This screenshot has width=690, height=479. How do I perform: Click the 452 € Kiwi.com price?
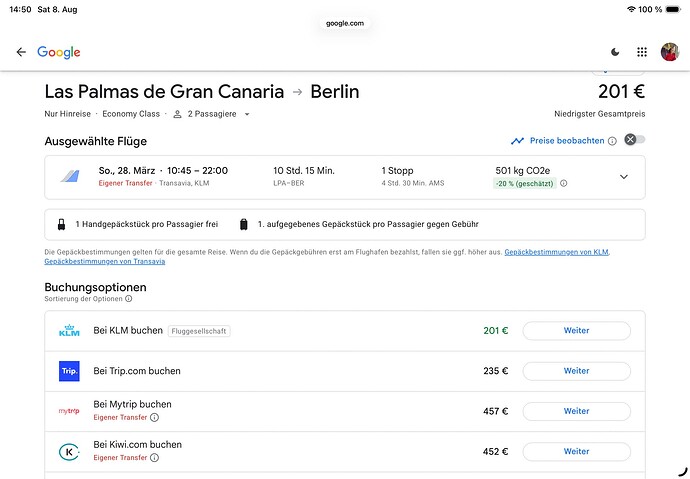click(495, 451)
